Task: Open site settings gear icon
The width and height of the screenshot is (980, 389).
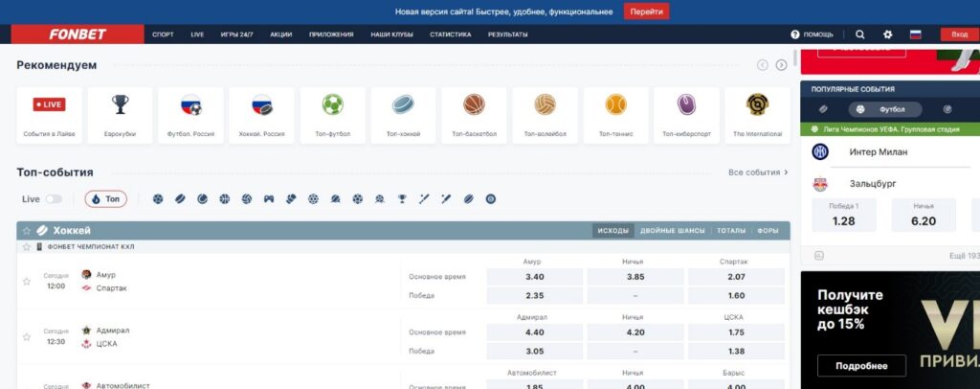Action: click(887, 34)
